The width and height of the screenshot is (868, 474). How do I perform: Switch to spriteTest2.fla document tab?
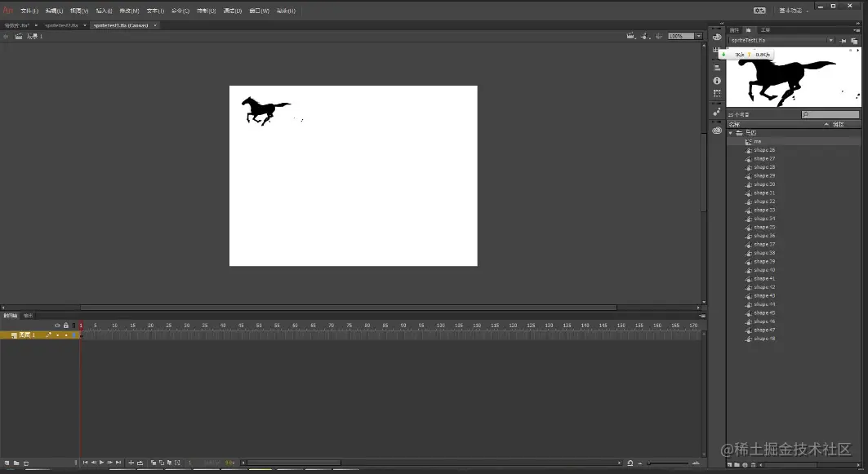(61, 25)
